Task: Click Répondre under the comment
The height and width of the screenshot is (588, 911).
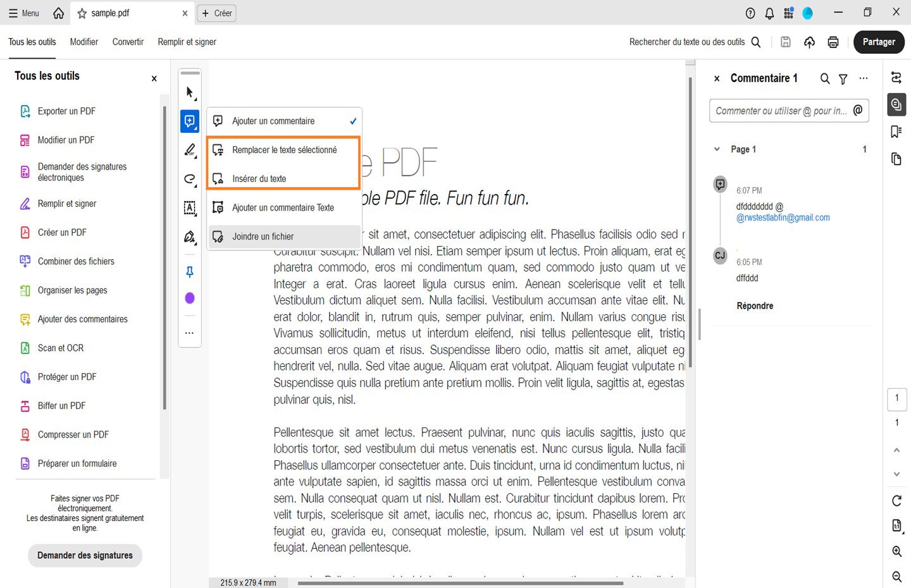Action: coord(755,306)
